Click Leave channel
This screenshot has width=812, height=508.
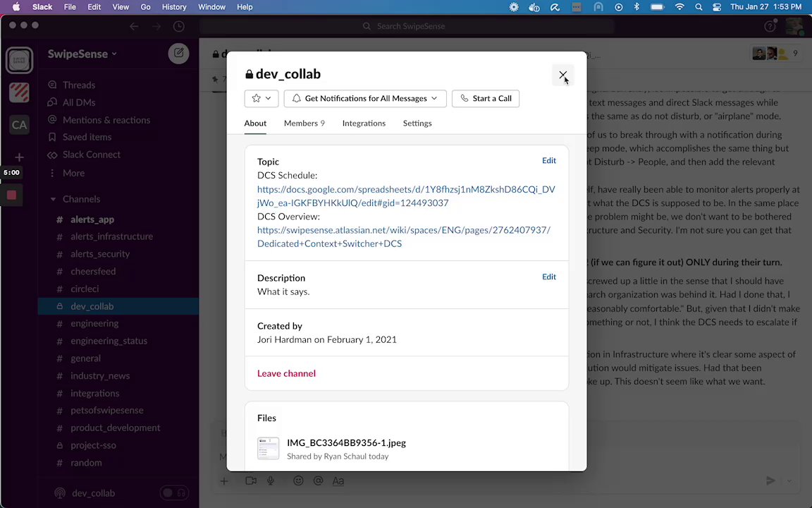[x=286, y=373]
